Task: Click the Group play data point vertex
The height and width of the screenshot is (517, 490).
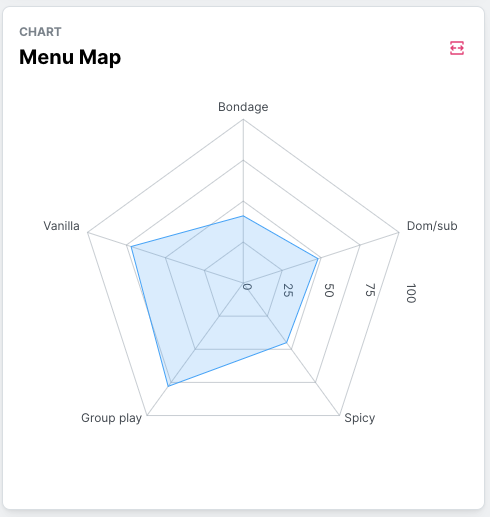Action: [169, 386]
